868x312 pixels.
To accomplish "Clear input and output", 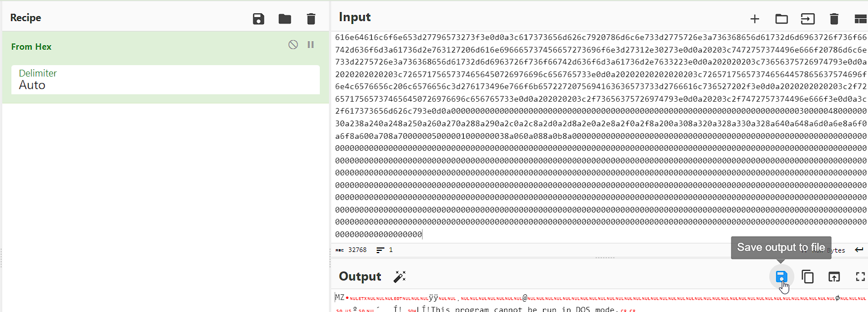I will click(x=834, y=19).
